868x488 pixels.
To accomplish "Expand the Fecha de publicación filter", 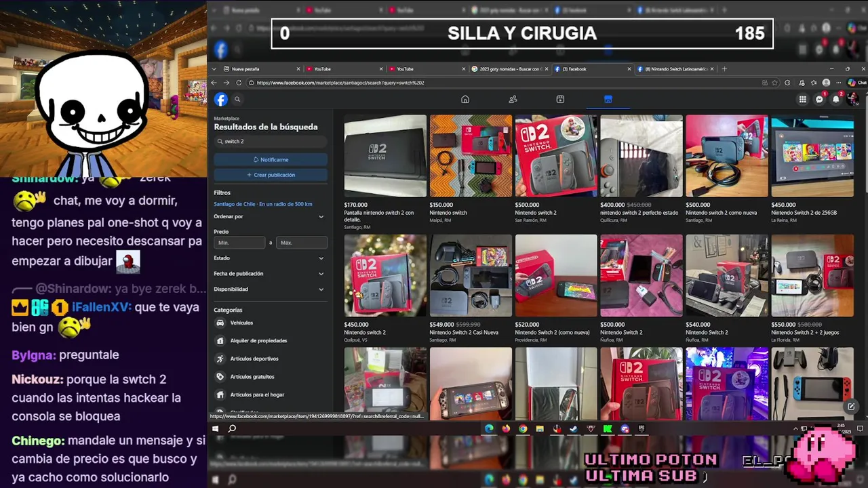I will point(271,274).
